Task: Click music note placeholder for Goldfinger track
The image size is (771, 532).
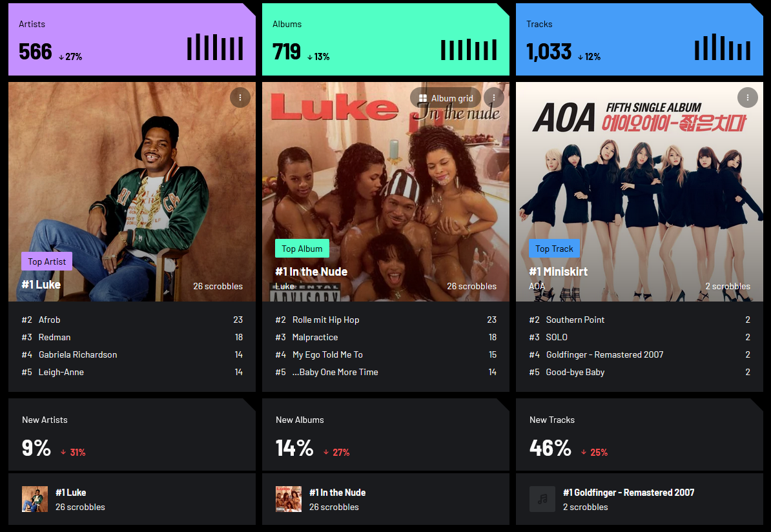Action: click(x=542, y=499)
